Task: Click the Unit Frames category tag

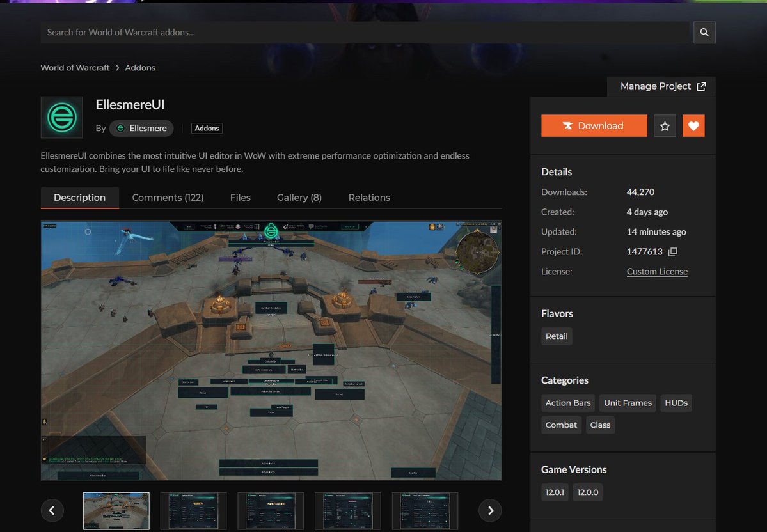Action: pos(628,403)
